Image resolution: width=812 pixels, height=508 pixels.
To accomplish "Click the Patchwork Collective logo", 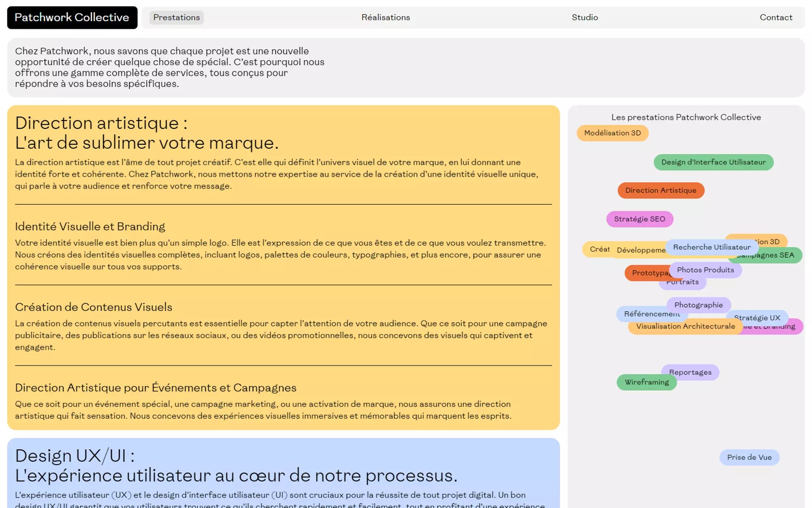I will 72,17.
